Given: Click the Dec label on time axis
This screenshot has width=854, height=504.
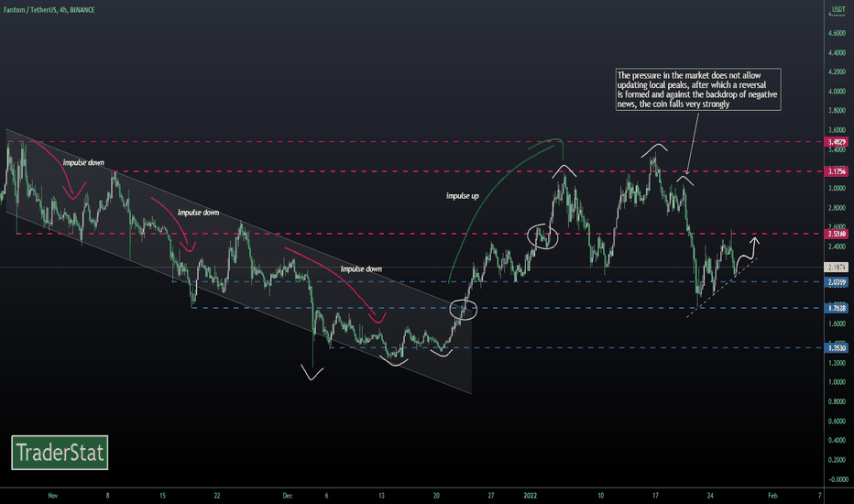Looking at the screenshot, I should click(288, 496).
